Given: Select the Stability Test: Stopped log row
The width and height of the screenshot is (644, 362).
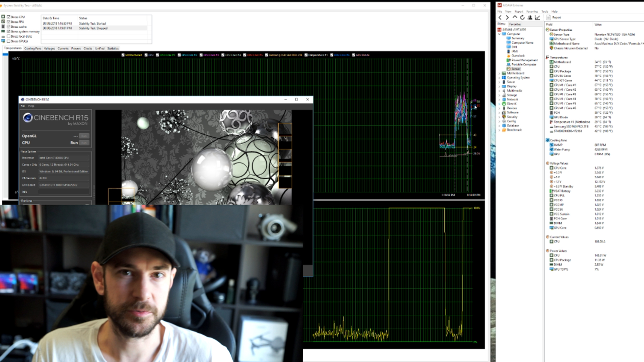Looking at the screenshot, I should pos(95,28).
